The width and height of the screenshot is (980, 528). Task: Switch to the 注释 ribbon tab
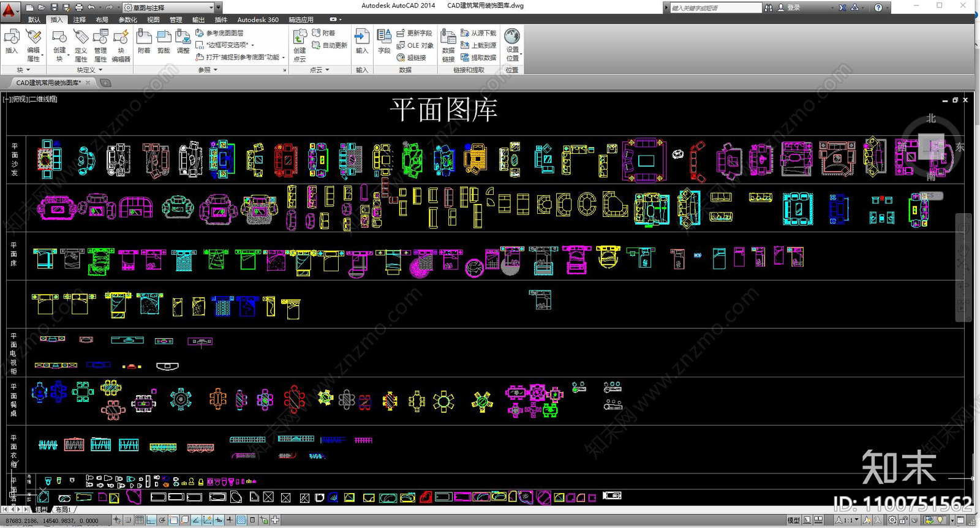(79, 20)
